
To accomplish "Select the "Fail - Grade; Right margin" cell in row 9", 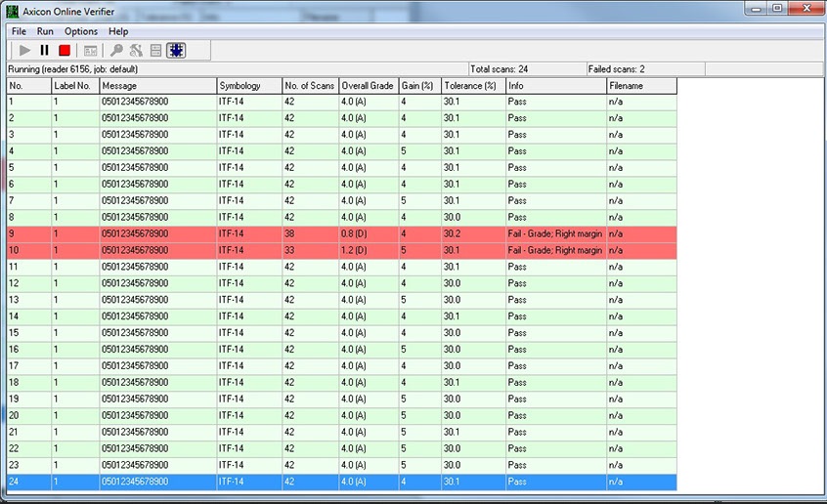I will (x=556, y=233).
